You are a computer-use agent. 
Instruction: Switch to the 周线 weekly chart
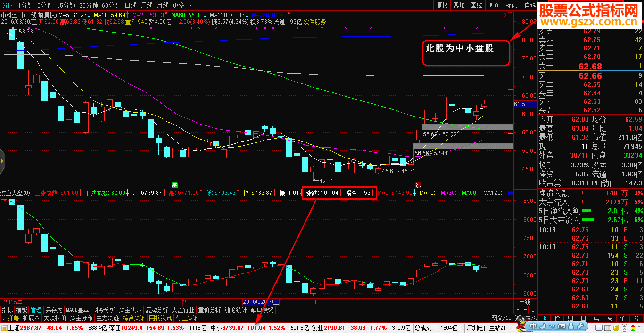[x=147, y=5]
